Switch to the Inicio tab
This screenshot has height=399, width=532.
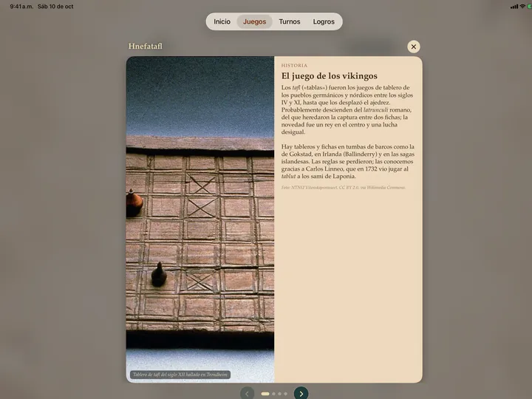click(222, 21)
